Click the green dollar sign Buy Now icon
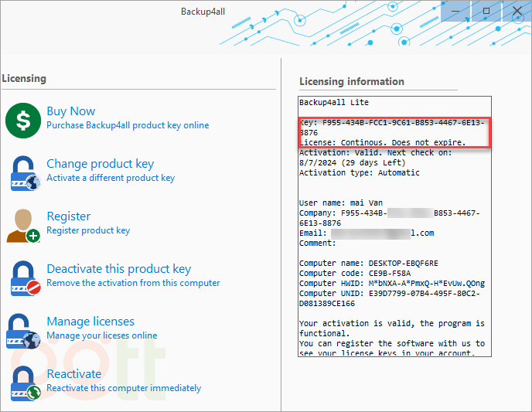This screenshot has height=412, width=532. pos(23,118)
